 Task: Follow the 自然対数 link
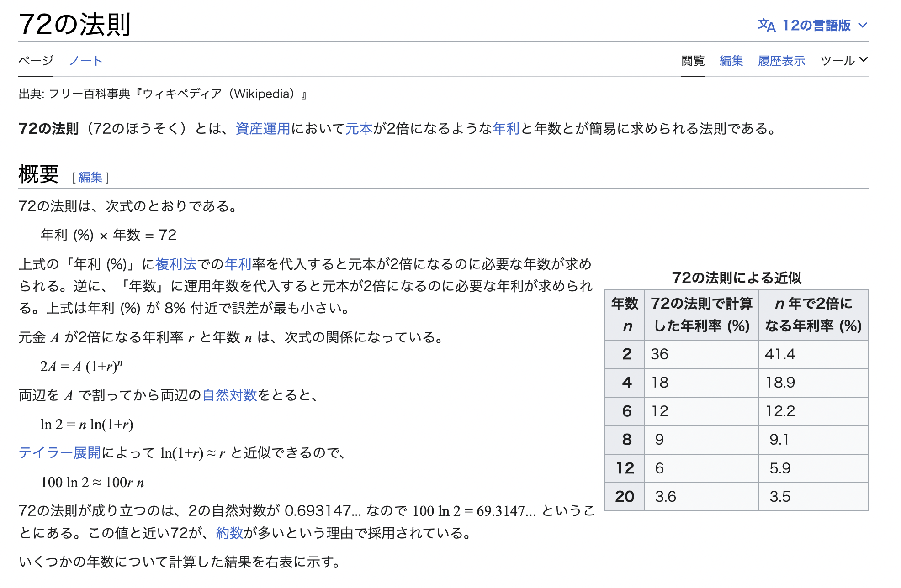230,395
